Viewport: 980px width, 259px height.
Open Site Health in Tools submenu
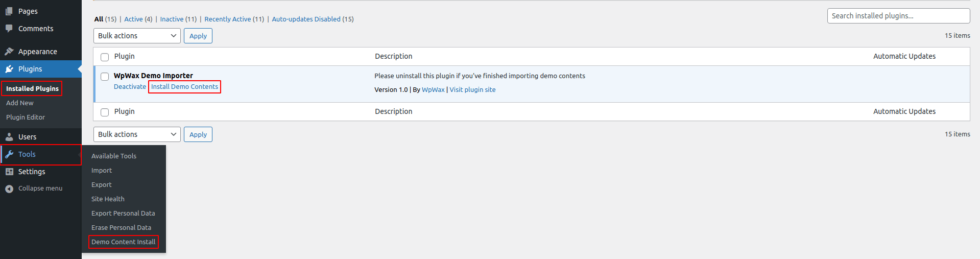(x=108, y=199)
